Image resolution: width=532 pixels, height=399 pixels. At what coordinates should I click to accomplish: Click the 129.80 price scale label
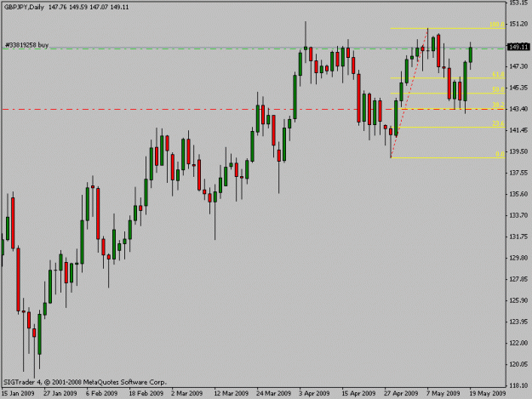[x=518, y=258]
